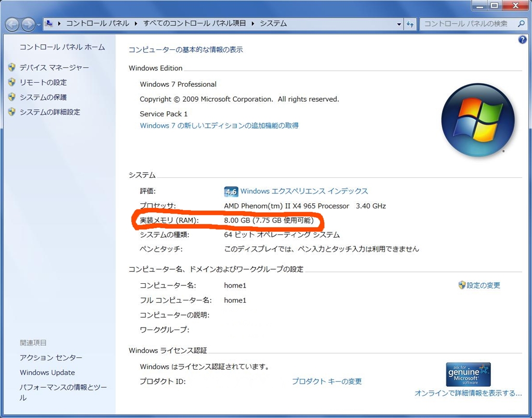Viewport: 532px width, 418px height.
Task: Click the Back navigation arrow button
Action: tap(12, 24)
